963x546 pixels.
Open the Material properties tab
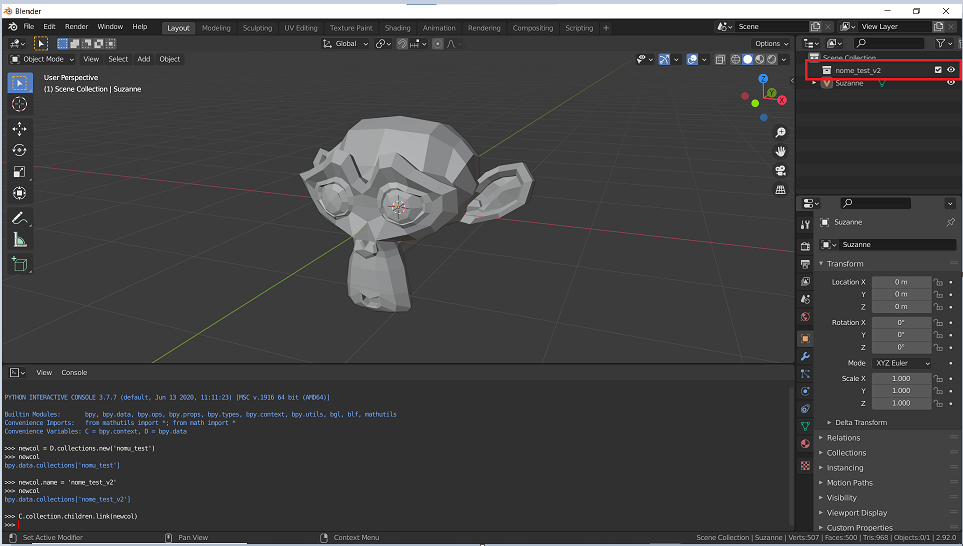(x=805, y=444)
